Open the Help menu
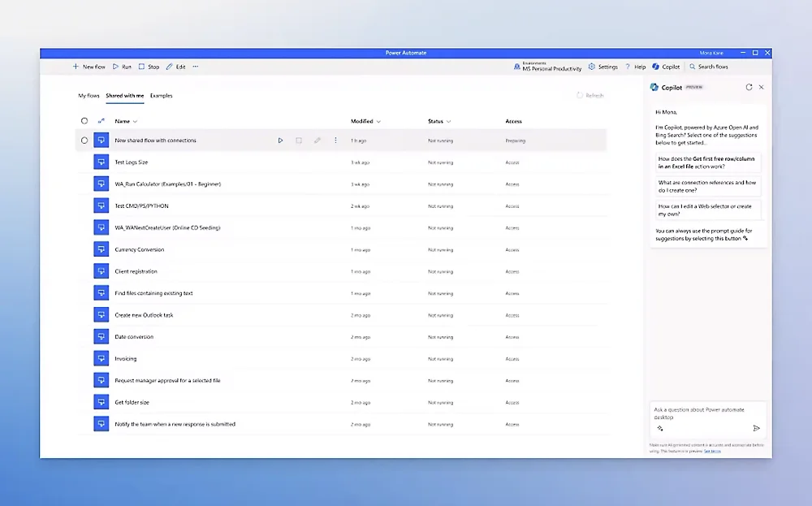812x506 pixels. (636, 67)
